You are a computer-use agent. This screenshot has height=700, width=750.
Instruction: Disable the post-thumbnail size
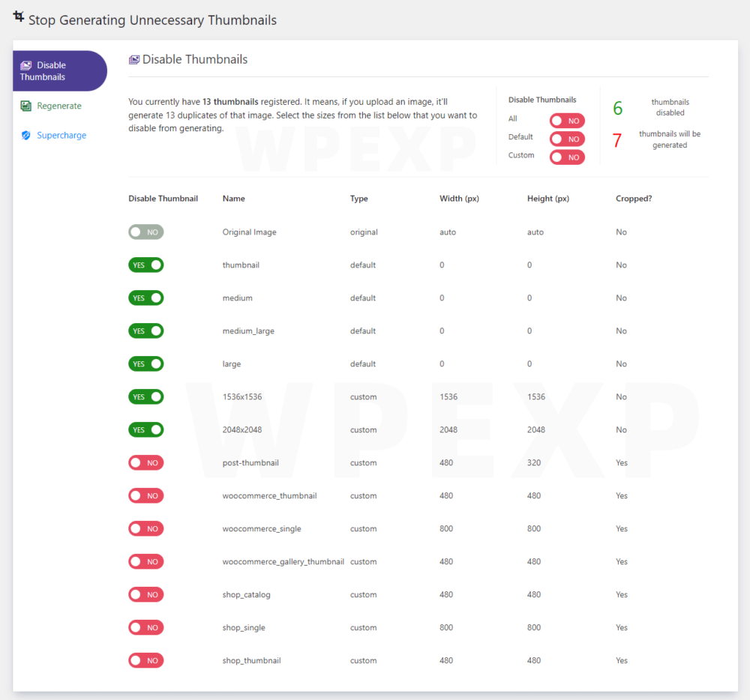[146, 463]
